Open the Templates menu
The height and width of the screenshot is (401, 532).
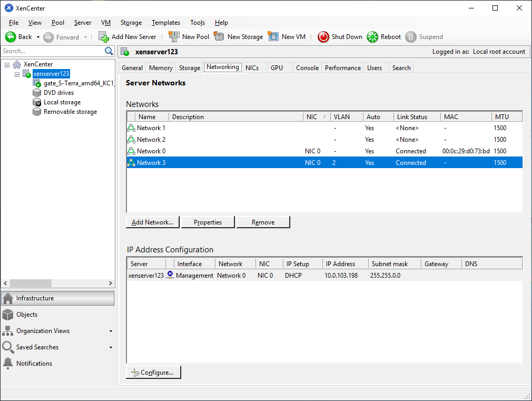point(166,23)
